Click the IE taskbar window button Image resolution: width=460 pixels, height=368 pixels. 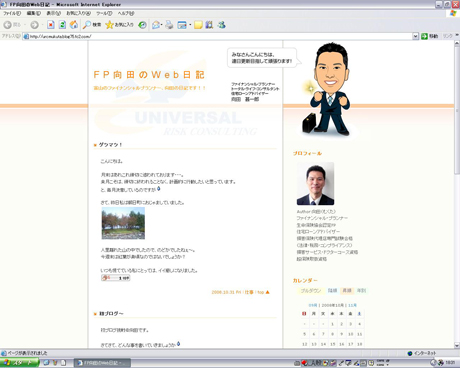102,363
